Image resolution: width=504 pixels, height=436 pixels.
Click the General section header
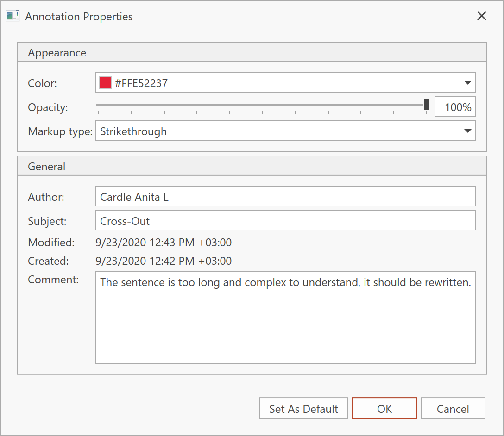(47, 167)
